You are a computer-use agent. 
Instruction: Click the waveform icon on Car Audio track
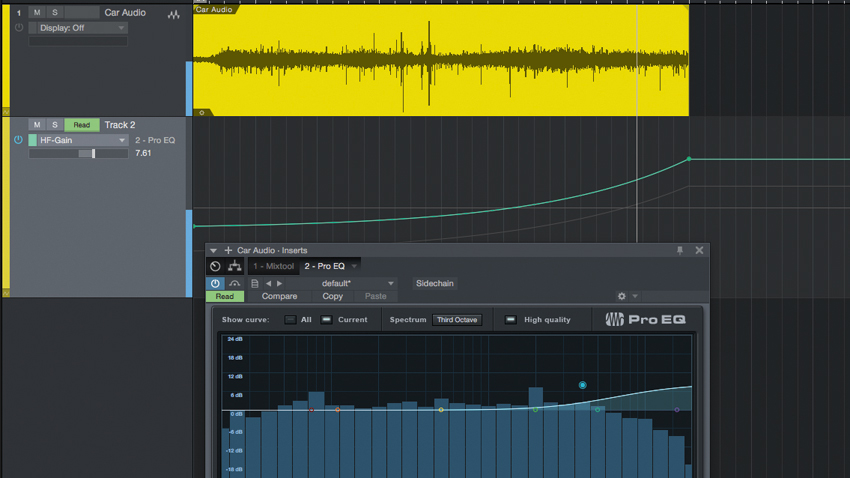click(x=173, y=15)
